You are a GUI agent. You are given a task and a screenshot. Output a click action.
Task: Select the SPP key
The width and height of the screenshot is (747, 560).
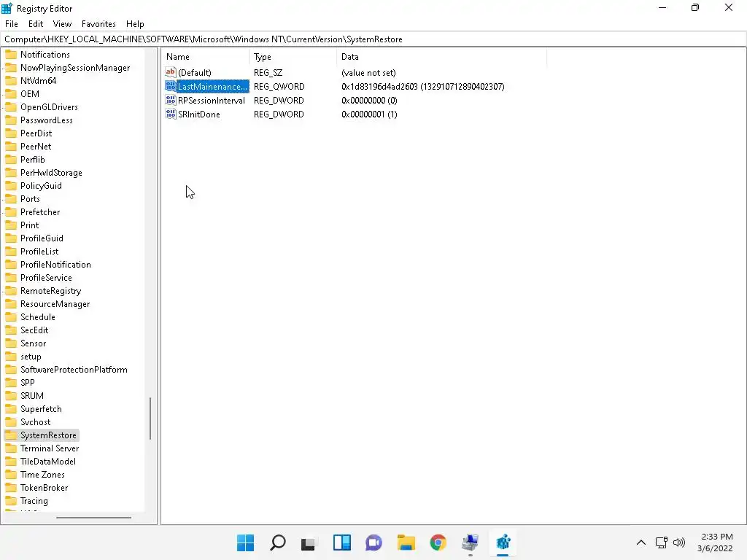point(27,382)
